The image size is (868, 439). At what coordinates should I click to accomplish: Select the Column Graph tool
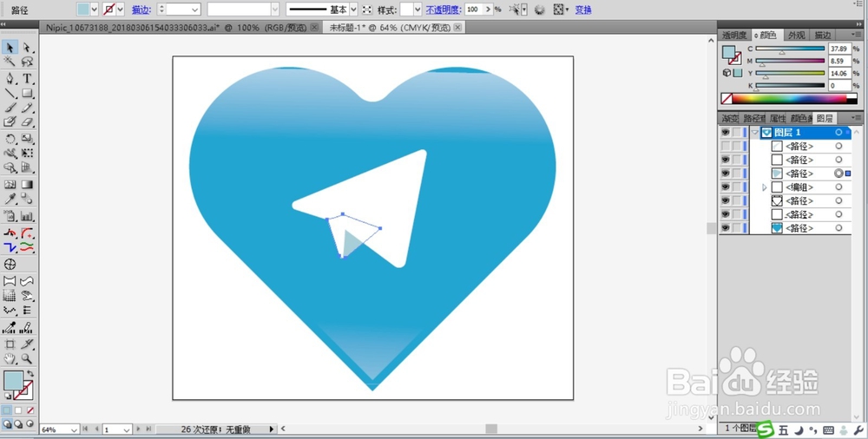pyautogui.click(x=27, y=216)
